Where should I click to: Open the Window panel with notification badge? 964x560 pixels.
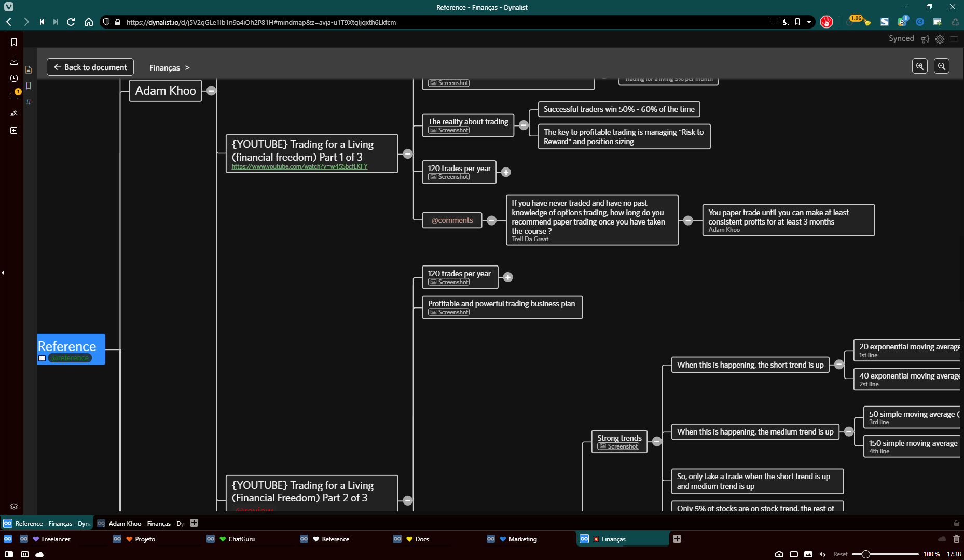pyautogui.click(x=14, y=95)
